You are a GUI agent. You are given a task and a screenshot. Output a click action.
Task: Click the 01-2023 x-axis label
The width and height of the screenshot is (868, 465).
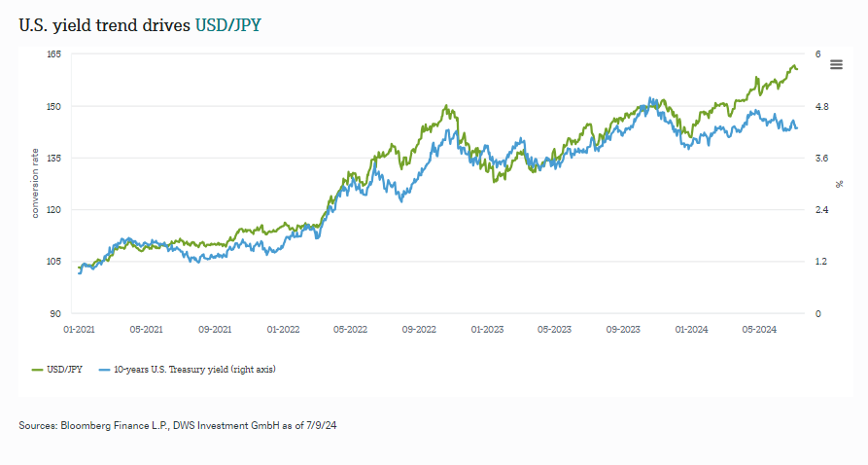pos(486,329)
